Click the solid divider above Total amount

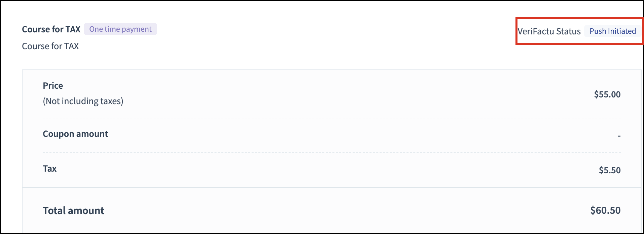pyautogui.click(x=331, y=187)
